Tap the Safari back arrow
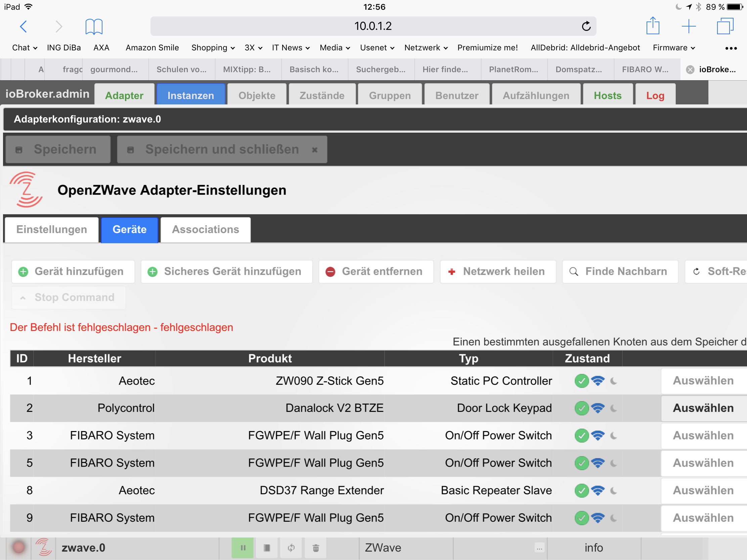 (23, 26)
